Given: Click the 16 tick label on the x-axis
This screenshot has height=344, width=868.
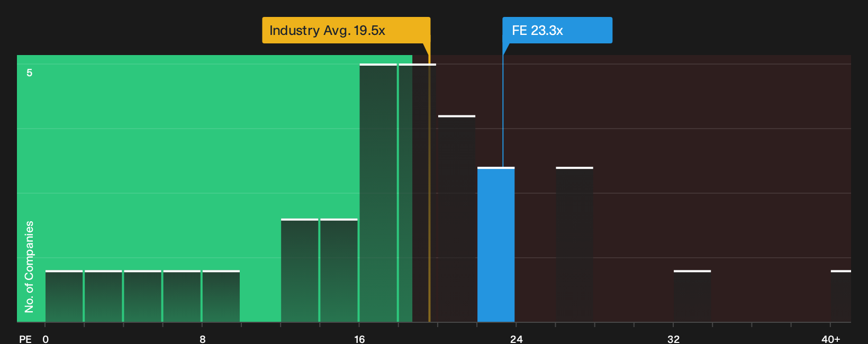Looking at the screenshot, I should coord(359,339).
